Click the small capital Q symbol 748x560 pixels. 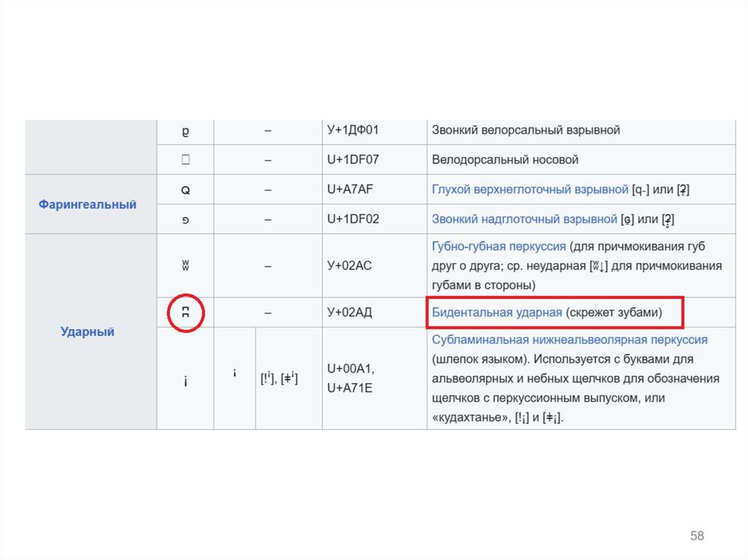186,190
